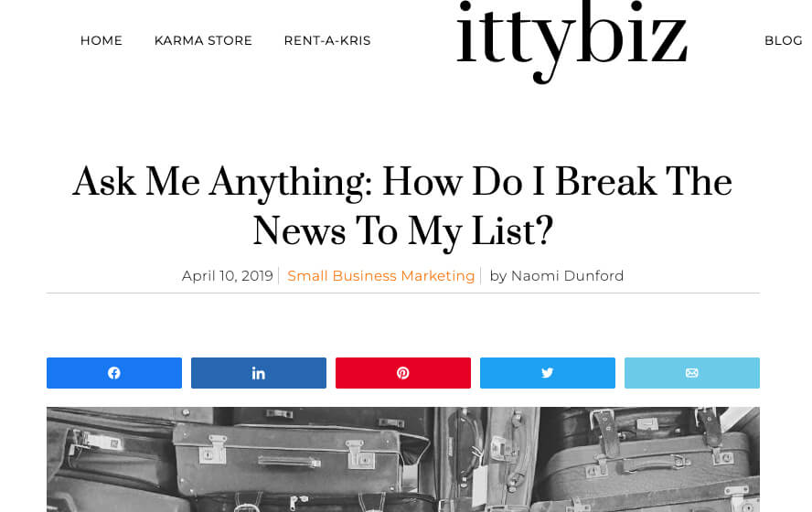Image resolution: width=812 pixels, height=512 pixels.
Task: Go to KARMA STORE in navigation
Action: click(203, 40)
